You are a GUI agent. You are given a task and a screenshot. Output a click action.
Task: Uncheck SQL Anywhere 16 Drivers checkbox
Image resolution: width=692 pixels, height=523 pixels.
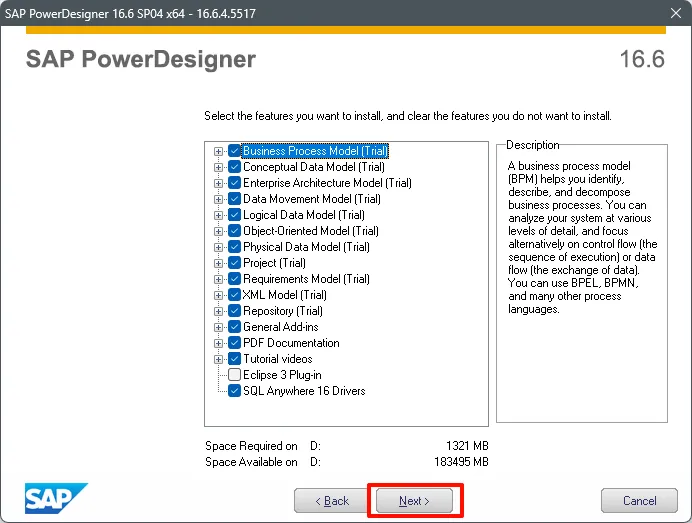234,391
